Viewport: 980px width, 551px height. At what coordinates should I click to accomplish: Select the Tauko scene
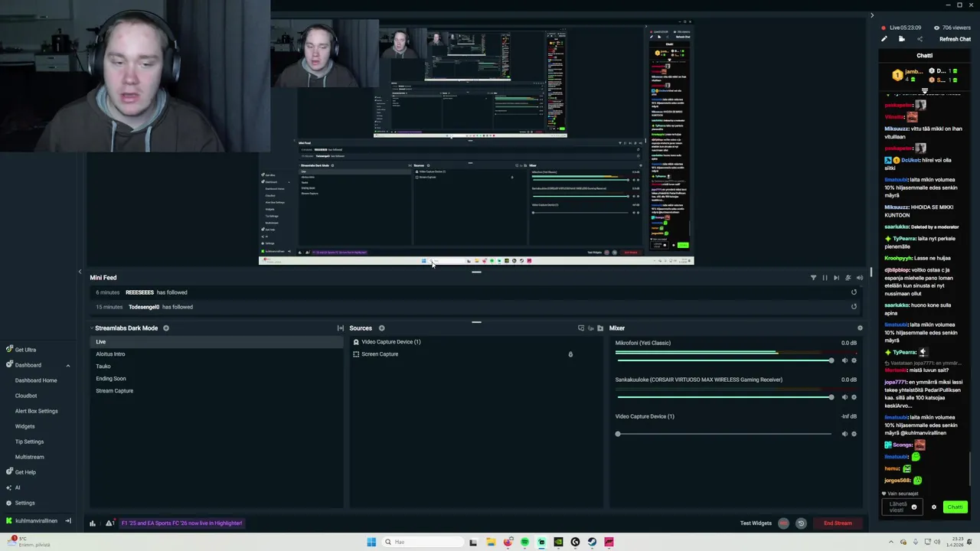coord(217,367)
